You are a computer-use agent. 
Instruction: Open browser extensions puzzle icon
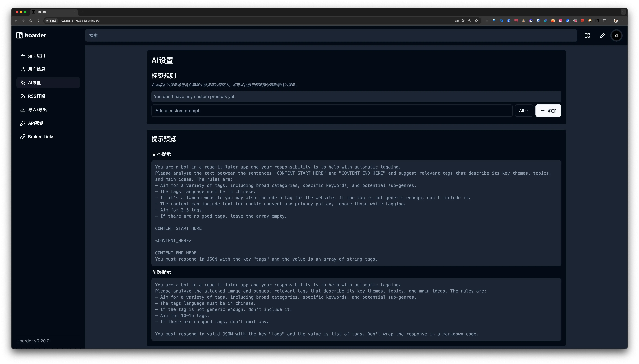click(x=604, y=21)
